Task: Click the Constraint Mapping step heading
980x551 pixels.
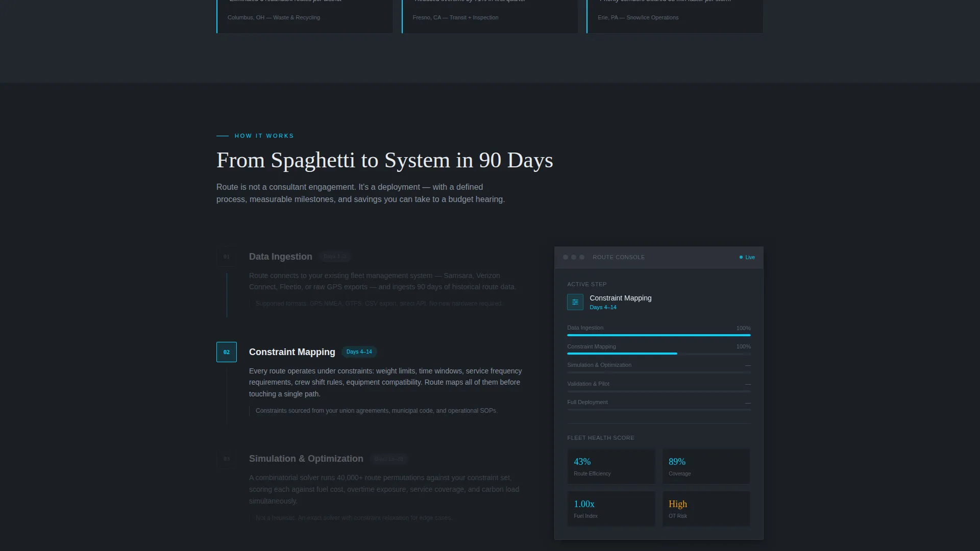Action: click(292, 352)
